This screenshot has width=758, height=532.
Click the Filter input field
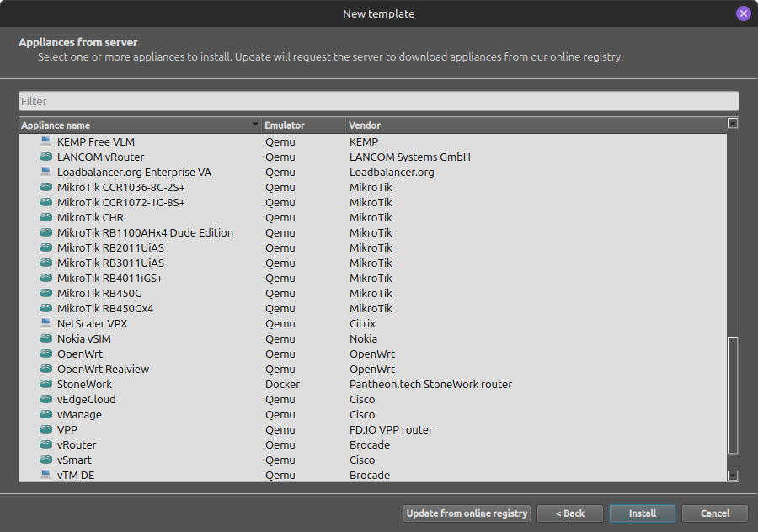pyautogui.click(x=379, y=101)
